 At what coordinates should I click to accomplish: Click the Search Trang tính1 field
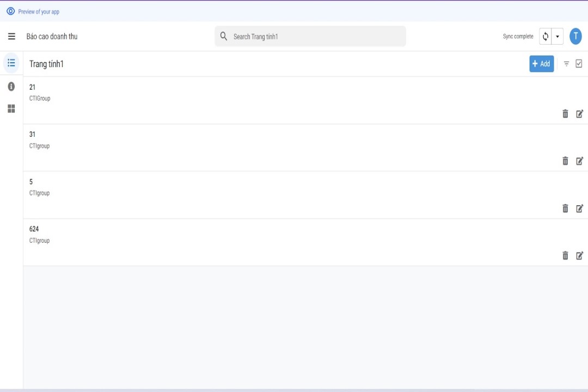310,36
